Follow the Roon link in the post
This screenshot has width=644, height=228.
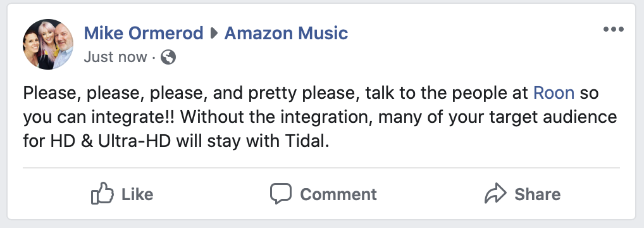(554, 93)
